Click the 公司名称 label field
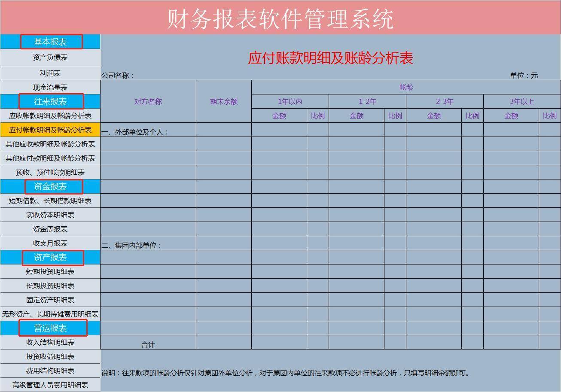 tap(118, 76)
